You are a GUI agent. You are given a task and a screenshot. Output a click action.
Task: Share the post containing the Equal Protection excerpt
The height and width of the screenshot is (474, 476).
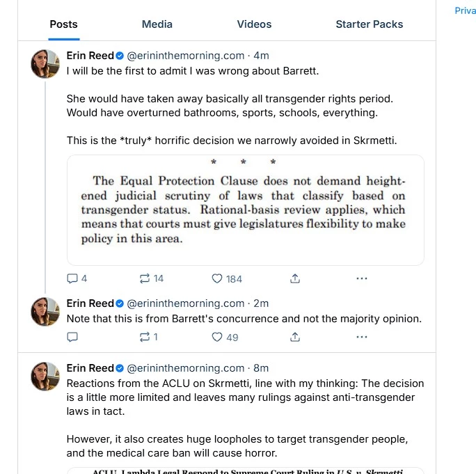295,278
